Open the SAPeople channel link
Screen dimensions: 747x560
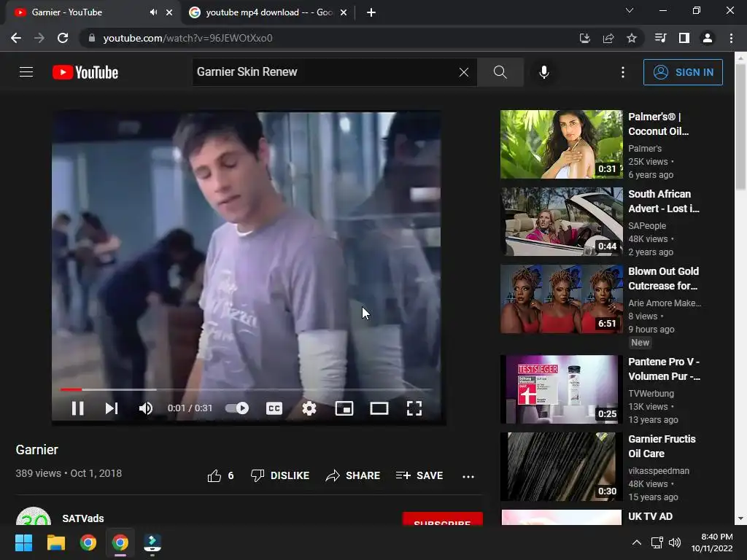pos(647,226)
